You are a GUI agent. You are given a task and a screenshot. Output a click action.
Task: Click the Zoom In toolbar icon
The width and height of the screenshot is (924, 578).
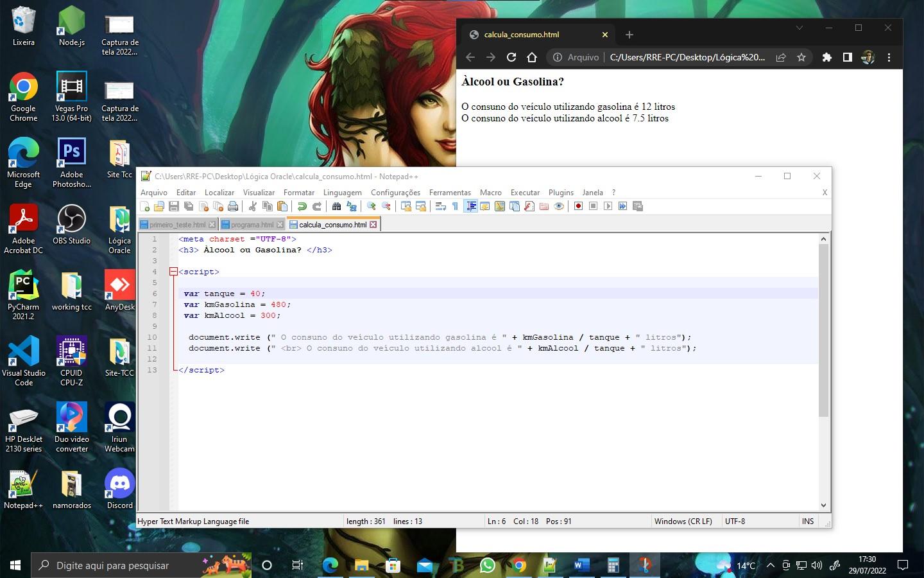click(371, 206)
